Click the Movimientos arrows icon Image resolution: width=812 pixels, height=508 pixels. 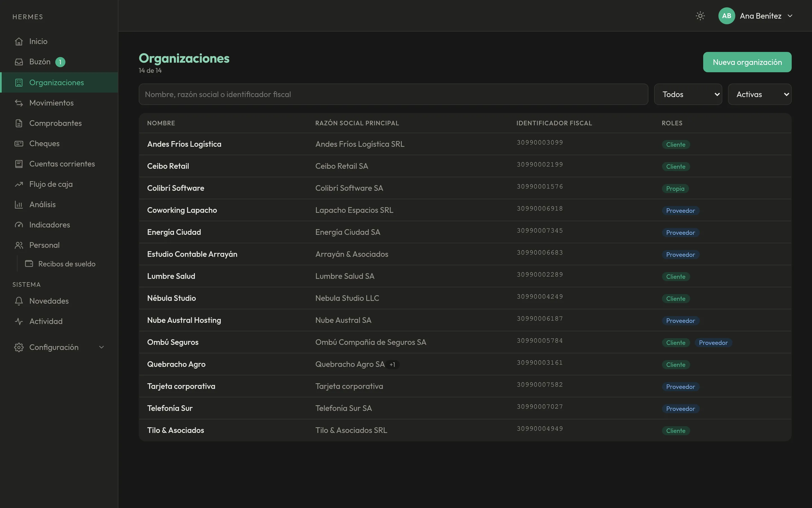pyautogui.click(x=19, y=103)
